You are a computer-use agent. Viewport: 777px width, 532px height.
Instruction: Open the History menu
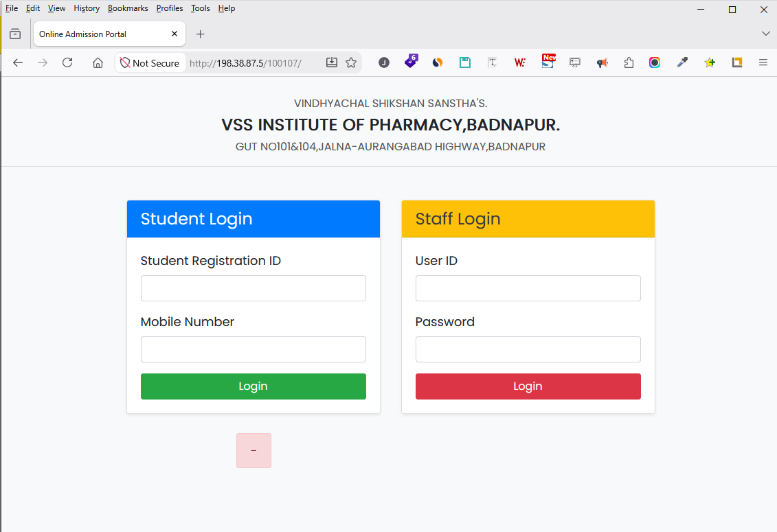pyautogui.click(x=87, y=8)
